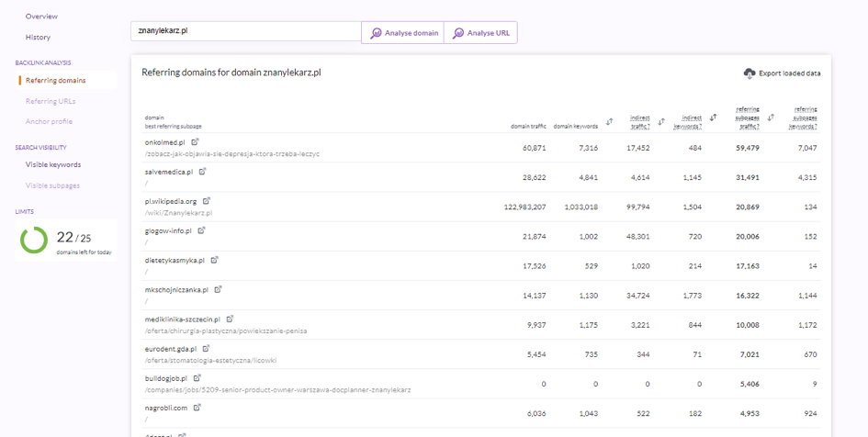This screenshot has width=868, height=437.
Task: Select the value 48,301 in glogow-info.pl row
Action: coord(639,236)
